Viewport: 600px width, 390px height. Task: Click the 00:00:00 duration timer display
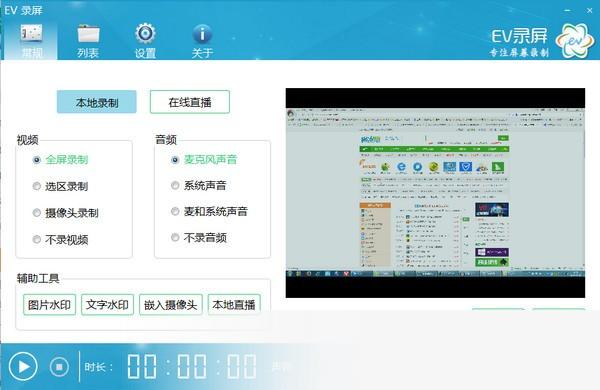pyautogui.click(x=192, y=366)
